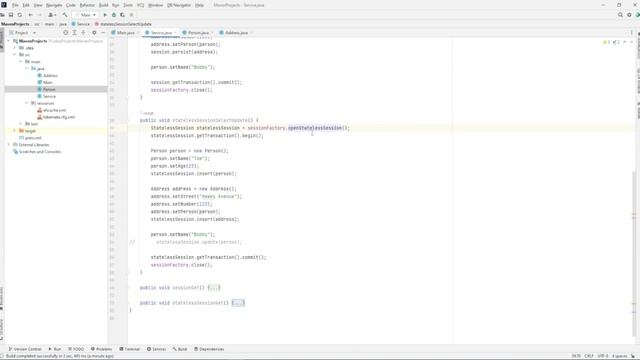640x360 pixels.
Task: Switch to the Main.java editor tab
Action: pos(125,32)
